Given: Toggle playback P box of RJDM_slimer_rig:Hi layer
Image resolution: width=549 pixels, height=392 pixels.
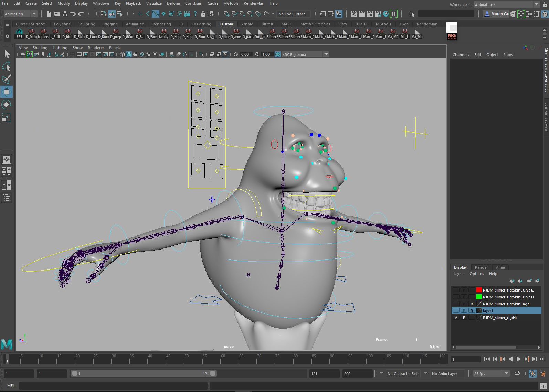Looking at the screenshot, I should coord(464,318).
